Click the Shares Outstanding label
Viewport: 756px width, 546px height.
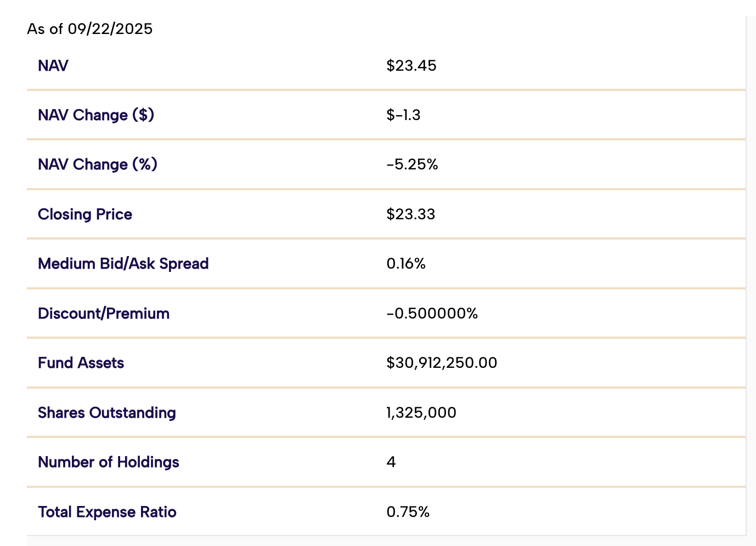coord(107,413)
